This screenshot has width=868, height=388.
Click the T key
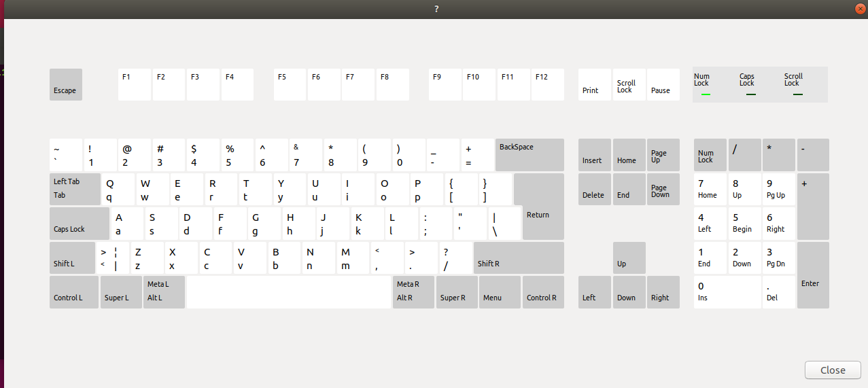point(256,189)
